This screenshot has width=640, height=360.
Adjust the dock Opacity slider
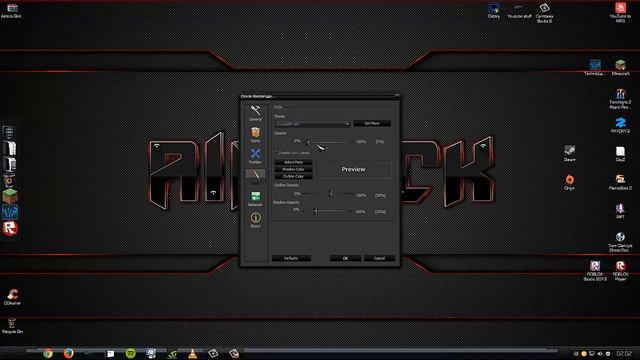coord(330,142)
